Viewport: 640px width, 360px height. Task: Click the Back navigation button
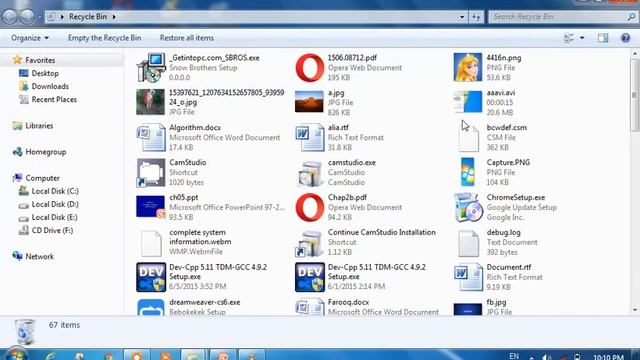click(10, 16)
